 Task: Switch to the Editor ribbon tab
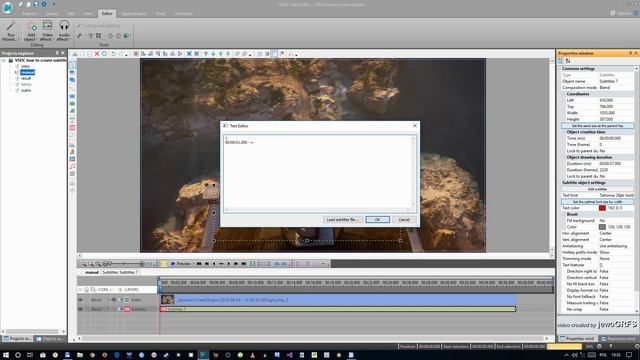pos(107,13)
